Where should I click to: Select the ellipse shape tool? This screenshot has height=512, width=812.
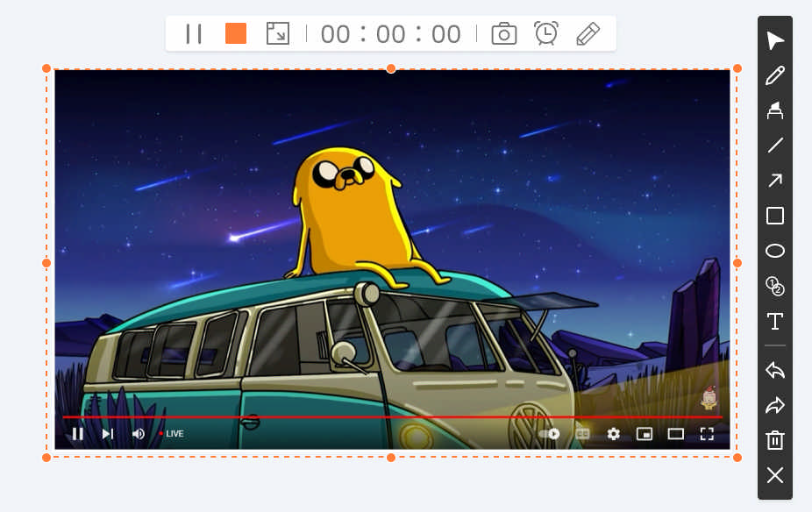(775, 251)
